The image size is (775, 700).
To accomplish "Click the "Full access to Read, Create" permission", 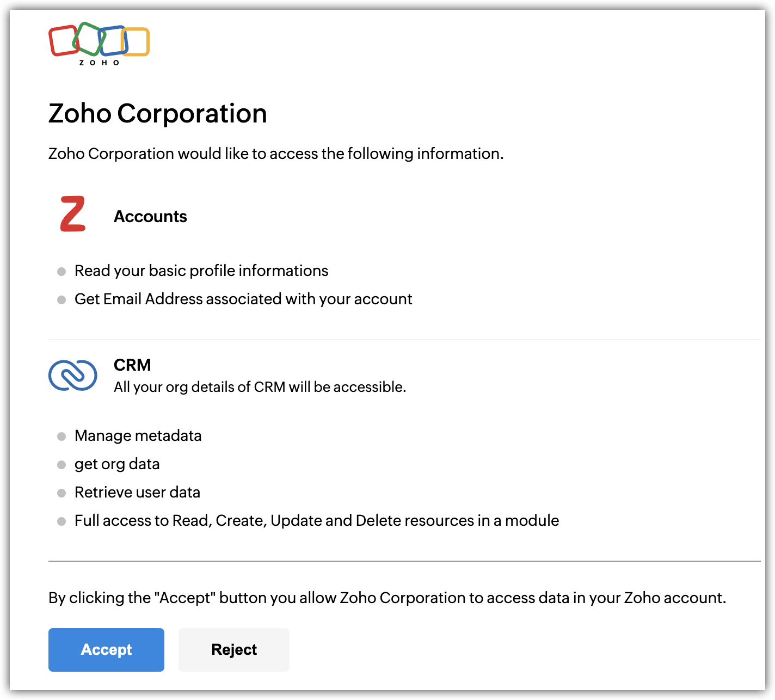I will (317, 521).
